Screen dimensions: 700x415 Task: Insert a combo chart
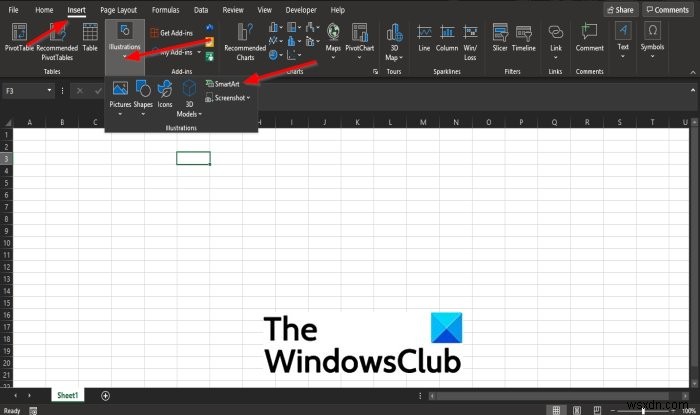(312, 41)
